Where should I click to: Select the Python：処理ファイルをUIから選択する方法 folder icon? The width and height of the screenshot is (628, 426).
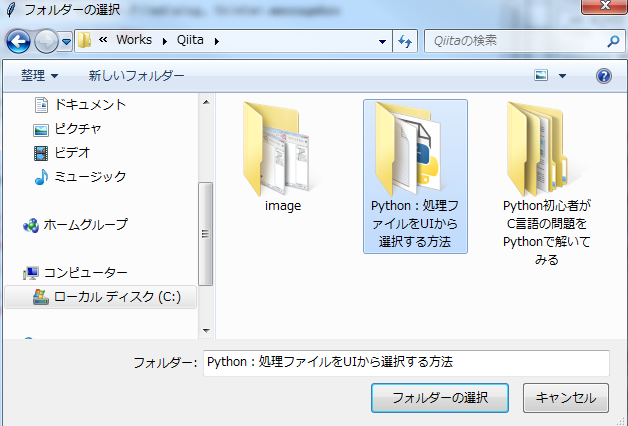click(409, 149)
